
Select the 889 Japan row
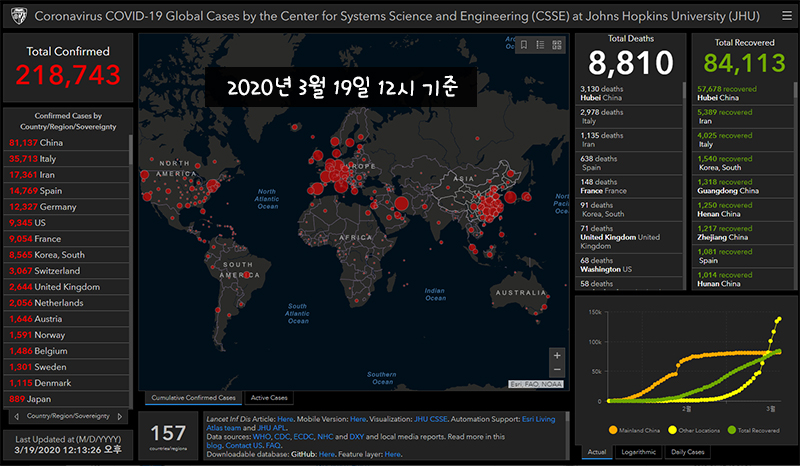66,399
